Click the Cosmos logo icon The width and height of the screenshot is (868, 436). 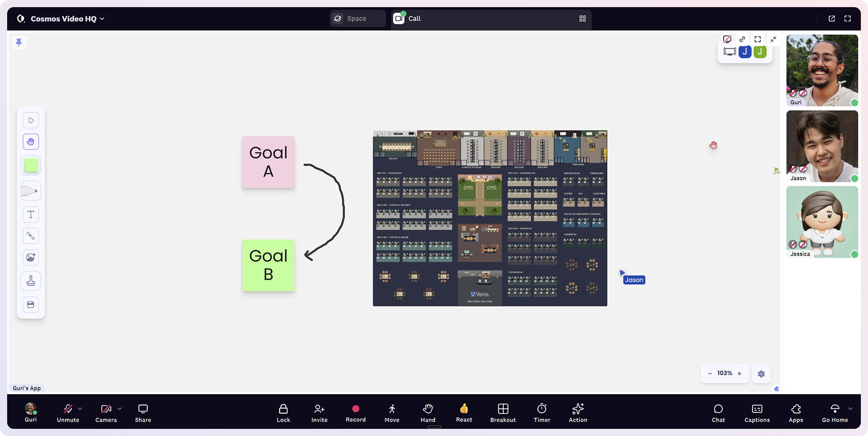(x=21, y=19)
